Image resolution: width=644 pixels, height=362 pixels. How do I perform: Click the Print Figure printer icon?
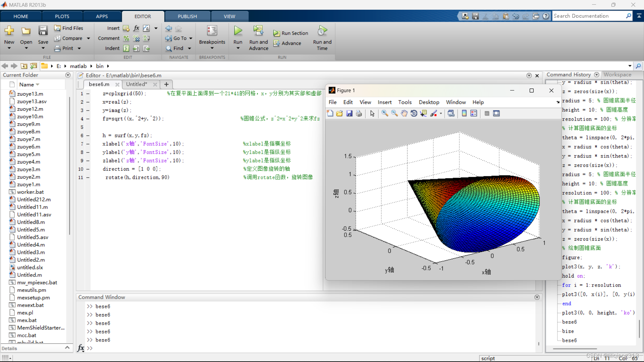click(x=359, y=114)
